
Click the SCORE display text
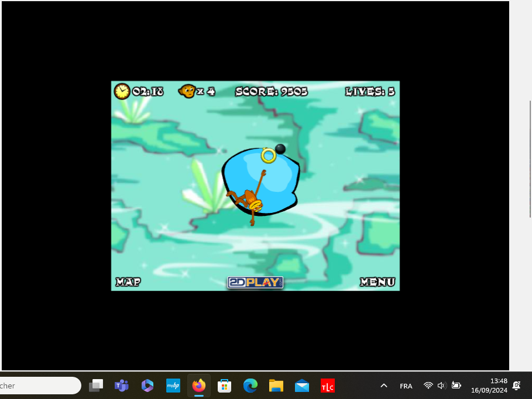pyautogui.click(x=271, y=91)
